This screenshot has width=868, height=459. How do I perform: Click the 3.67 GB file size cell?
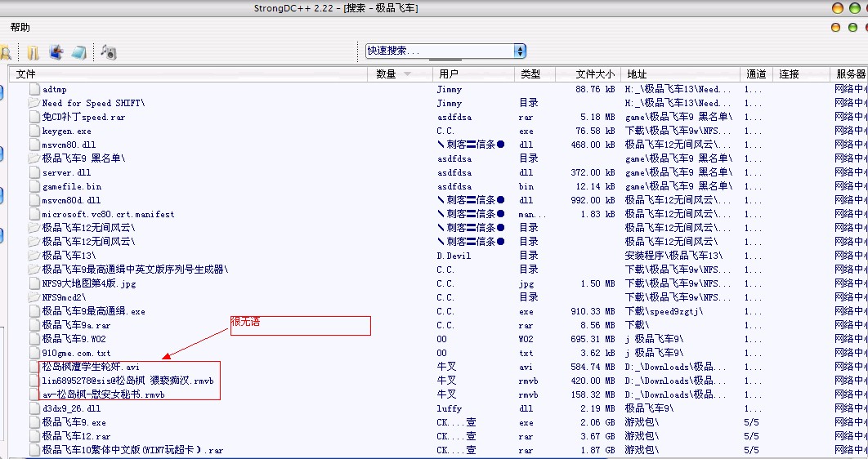597,436
